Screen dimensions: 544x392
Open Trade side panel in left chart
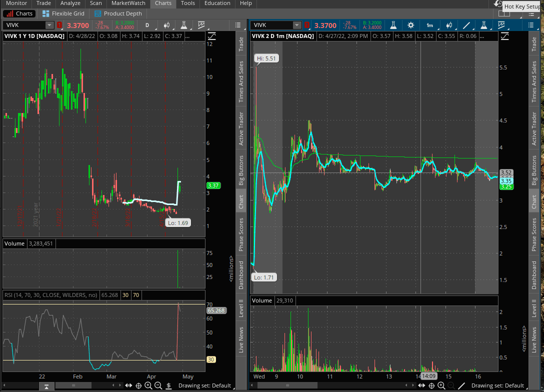tap(241, 44)
